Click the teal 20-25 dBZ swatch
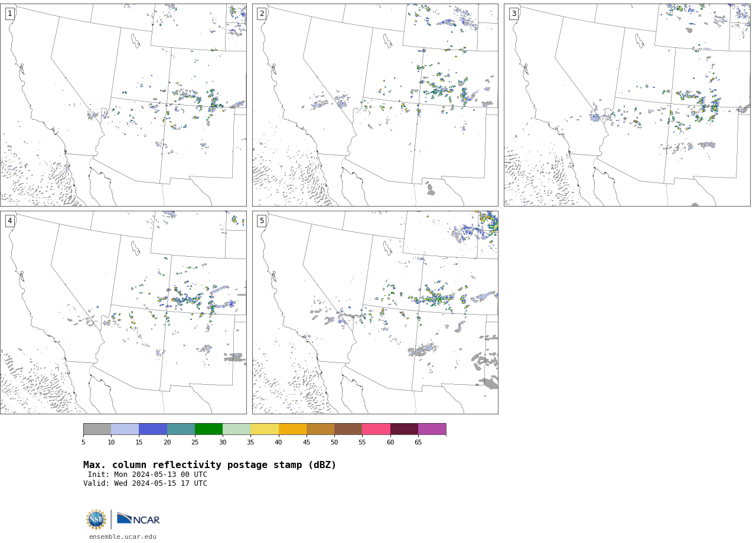Viewport: 756px width, 543px height. tap(181, 429)
